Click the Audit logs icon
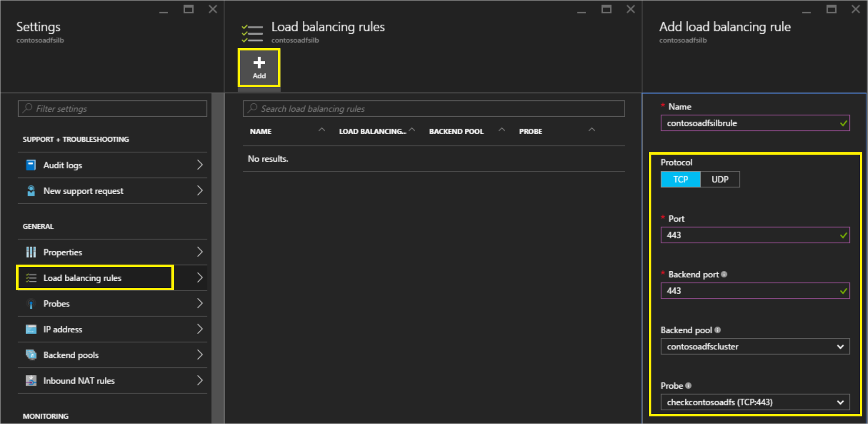Image resolution: width=868 pixels, height=424 pixels. pos(31,165)
